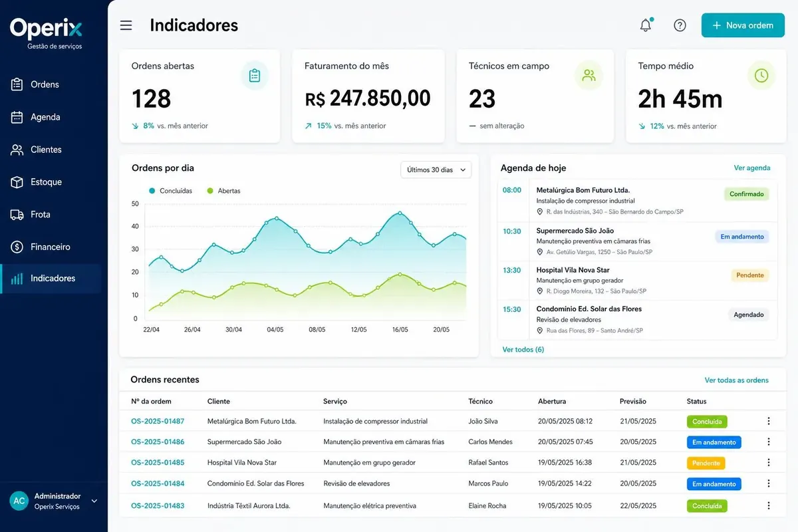The width and height of the screenshot is (798, 532).
Task: Open the three-dot menu for OS-2025-01483
Action: pyautogui.click(x=769, y=505)
